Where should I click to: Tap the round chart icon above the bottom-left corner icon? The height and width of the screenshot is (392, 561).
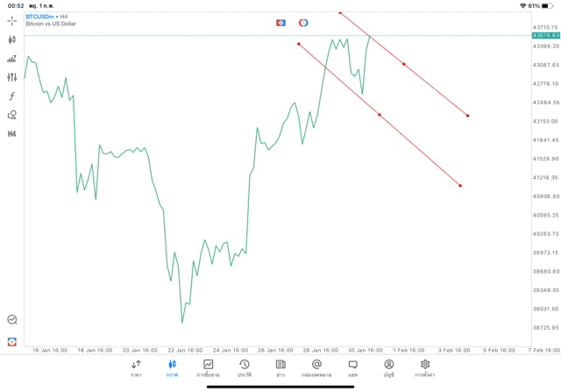coord(12,320)
